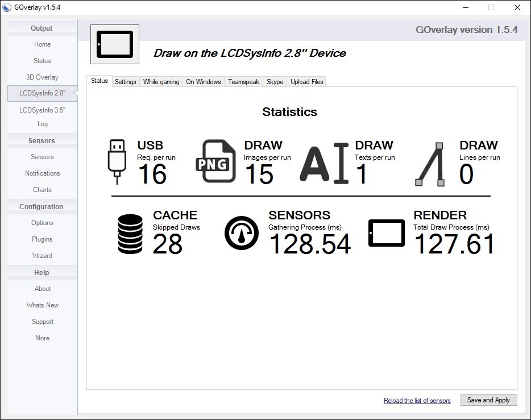Select LCDSysInfo 3.5" in the sidebar
Image resolution: width=531 pixels, height=420 pixels.
click(42, 110)
